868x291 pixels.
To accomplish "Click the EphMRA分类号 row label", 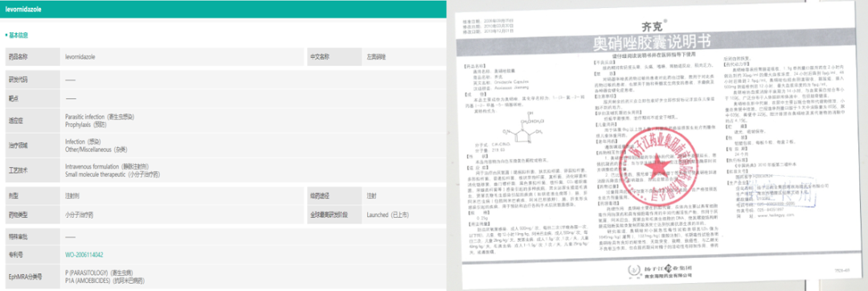I will [x=33, y=277].
